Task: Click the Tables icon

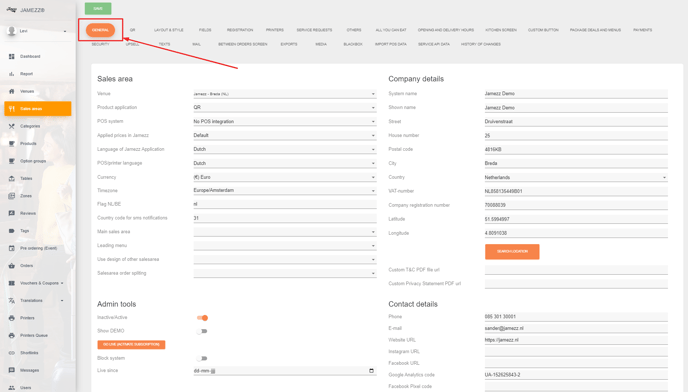Action: click(12, 179)
